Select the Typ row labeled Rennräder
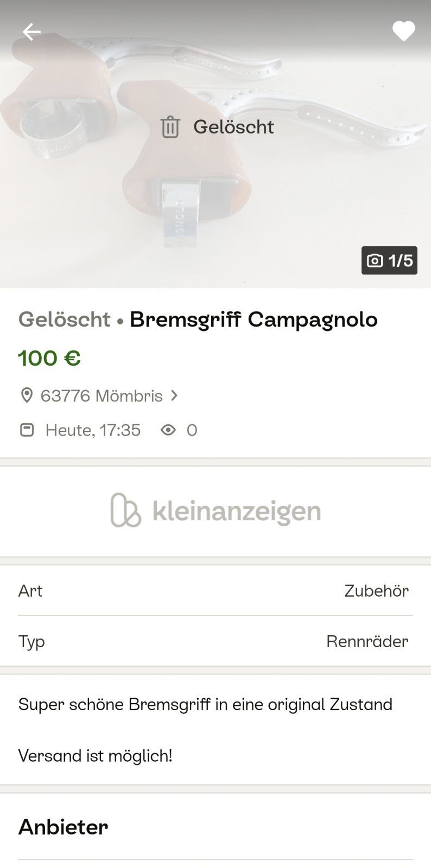This screenshot has height=868, width=431. [x=215, y=641]
